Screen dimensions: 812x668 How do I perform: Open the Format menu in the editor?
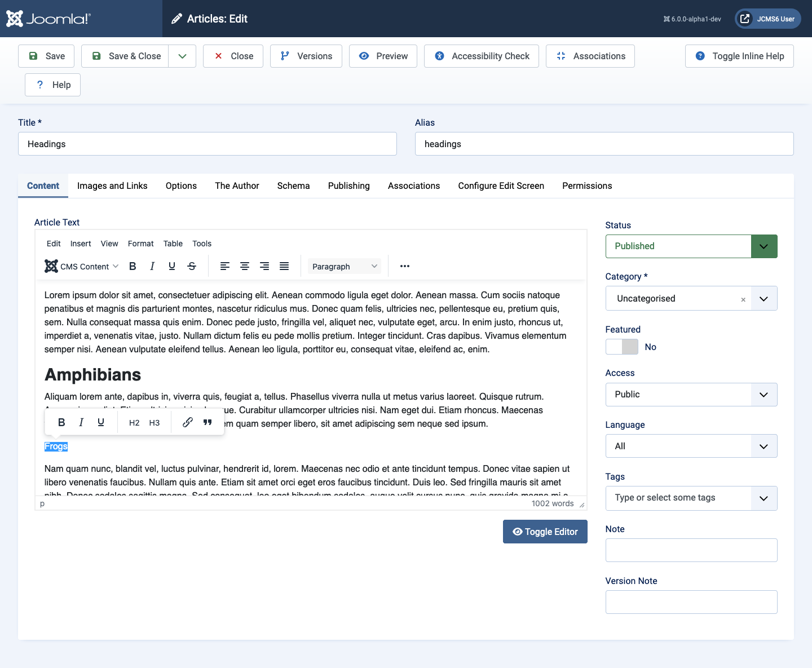(140, 244)
